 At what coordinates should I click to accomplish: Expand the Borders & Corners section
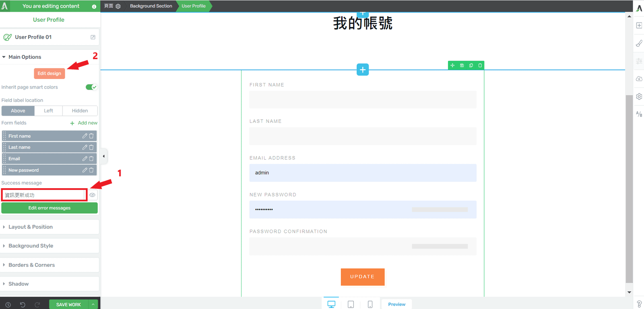[50, 265]
